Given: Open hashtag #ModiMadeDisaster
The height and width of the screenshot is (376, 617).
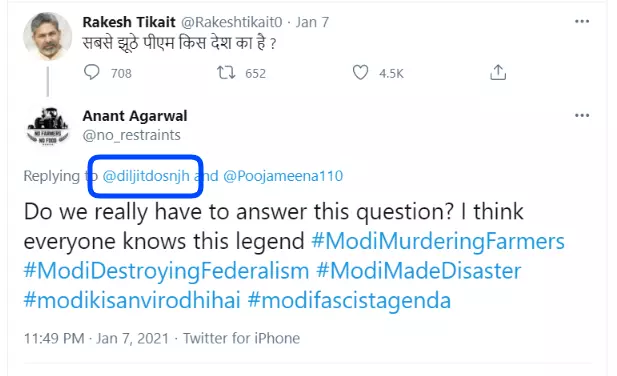Looking at the screenshot, I should [419, 271].
